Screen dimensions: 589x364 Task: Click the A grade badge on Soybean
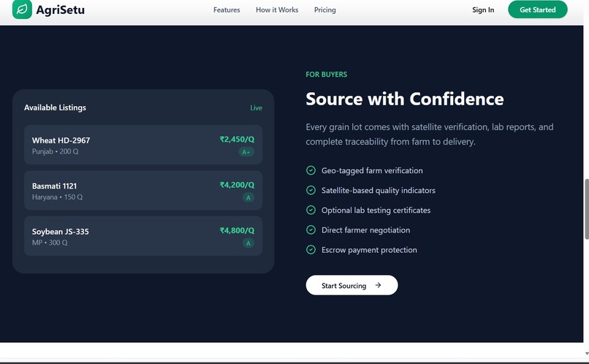[248, 243]
